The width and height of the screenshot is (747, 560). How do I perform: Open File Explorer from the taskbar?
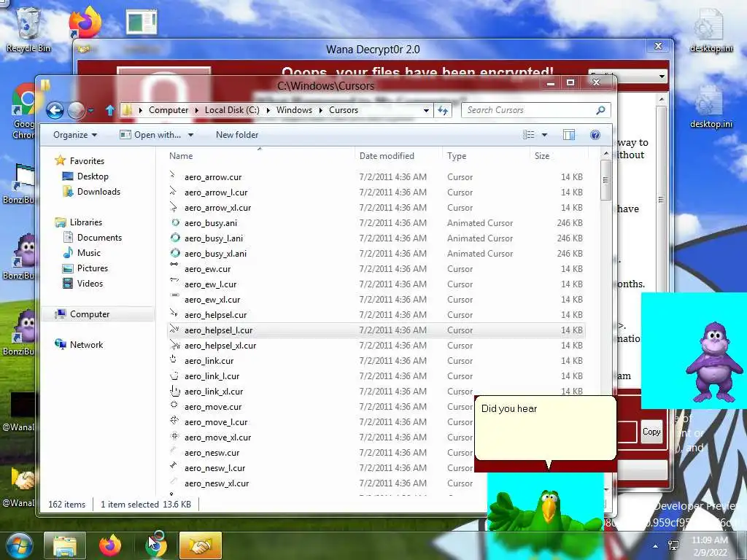(x=65, y=545)
